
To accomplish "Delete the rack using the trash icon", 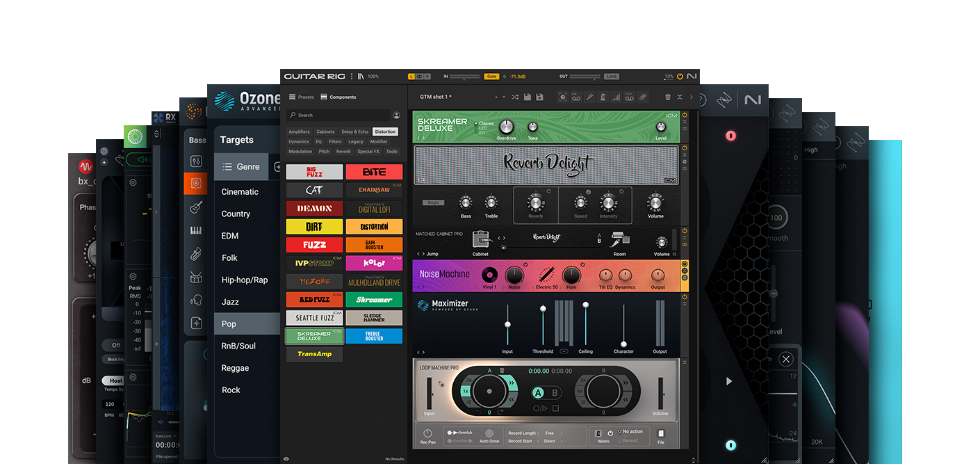I will tap(667, 97).
